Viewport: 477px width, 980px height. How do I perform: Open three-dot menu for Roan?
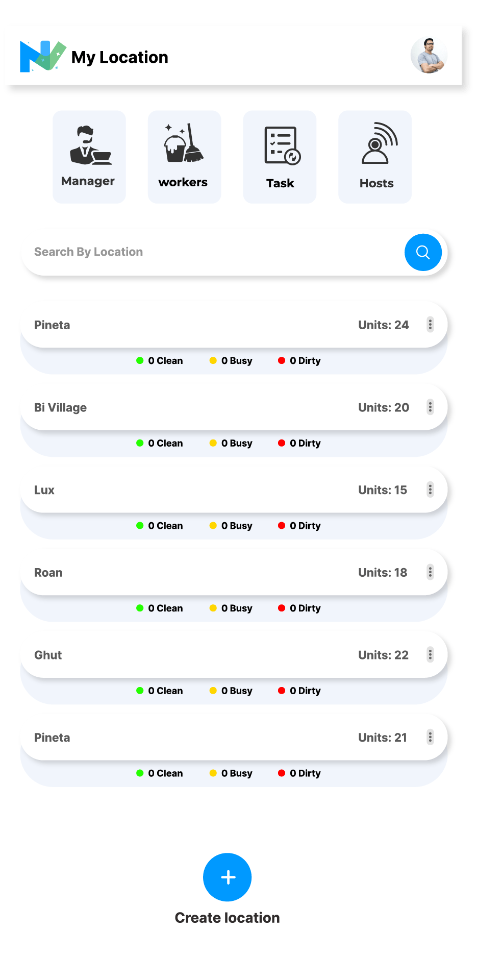430,572
